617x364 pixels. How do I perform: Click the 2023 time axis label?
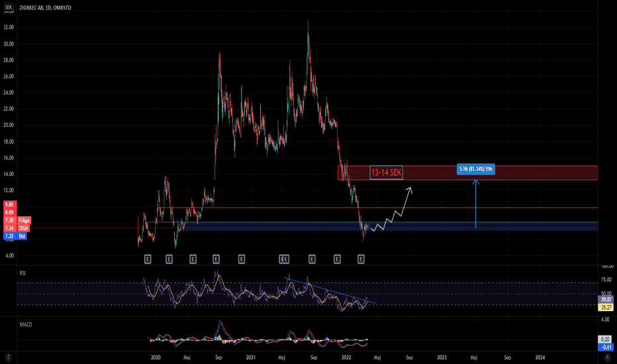click(442, 357)
